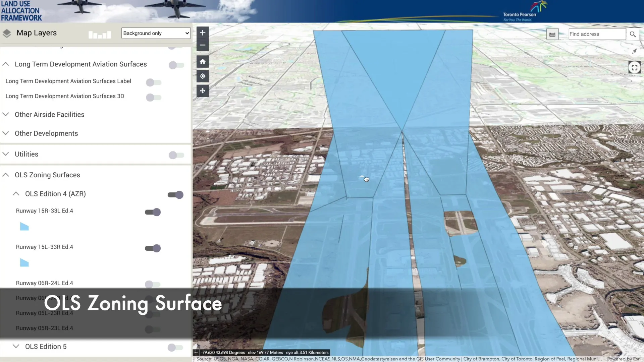The image size is (644, 362).
Task: Click the Map Layers heading text
Action: [37, 33]
